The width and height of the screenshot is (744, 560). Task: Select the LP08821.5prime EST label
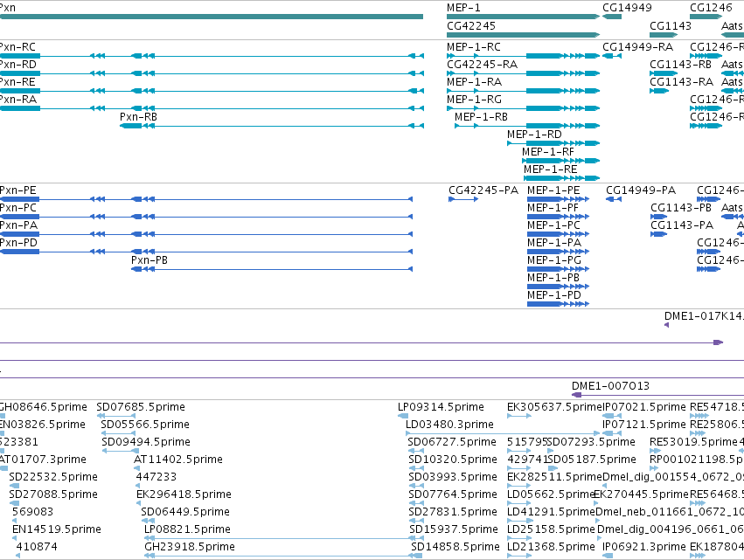pyautogui.click(x=187, y=529)
